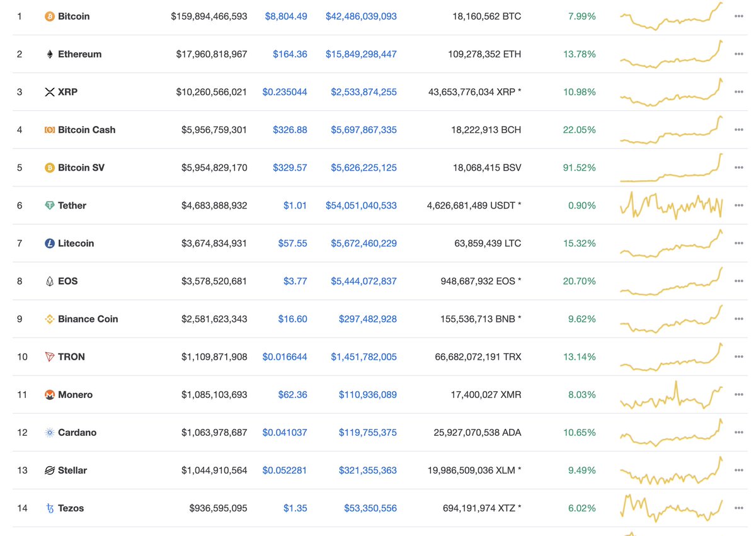756x536 pixels.
Task: Open the more options menu for TRON
Action: [x=739, y=356]
